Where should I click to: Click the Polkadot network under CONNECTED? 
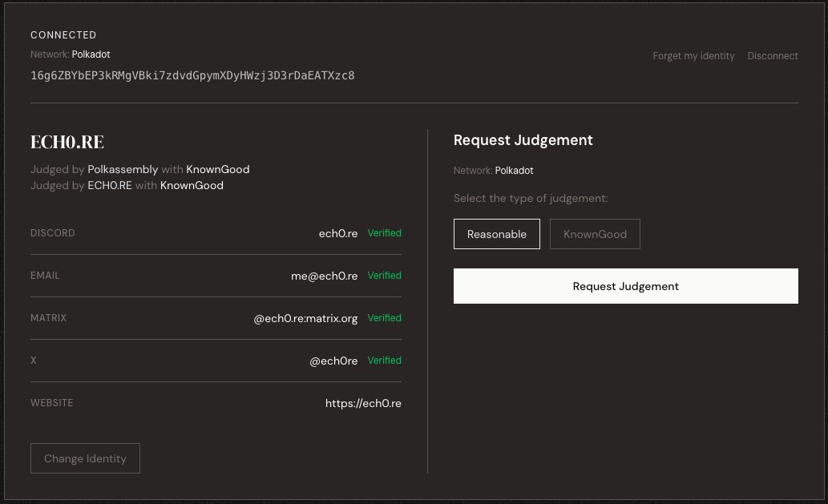[91, 54]
